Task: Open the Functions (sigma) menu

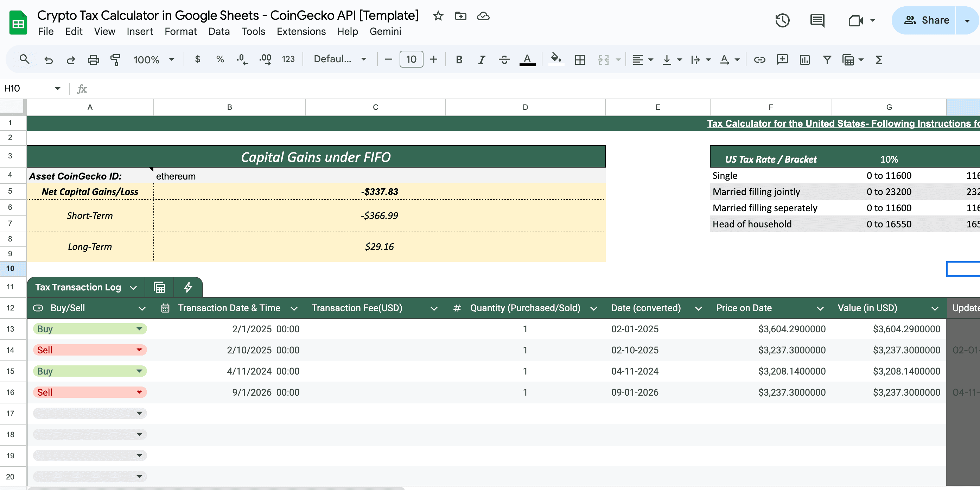Action: click(878, 60)
